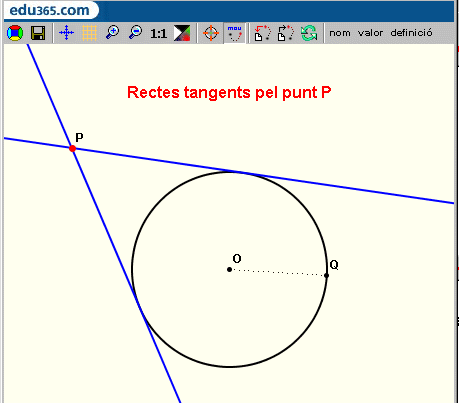The height and width of the screenshot is (403, 459).
Task: Zoom out with the minus magnifier
Action: 136,33
